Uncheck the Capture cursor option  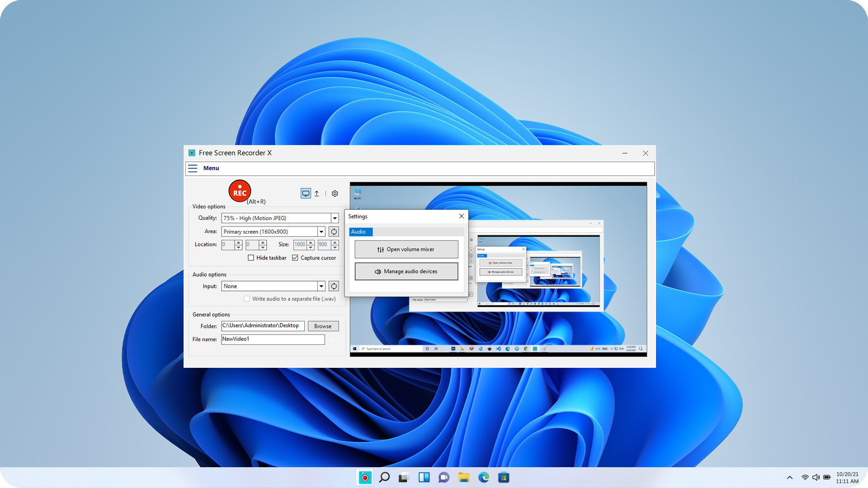tap(295, 258)
